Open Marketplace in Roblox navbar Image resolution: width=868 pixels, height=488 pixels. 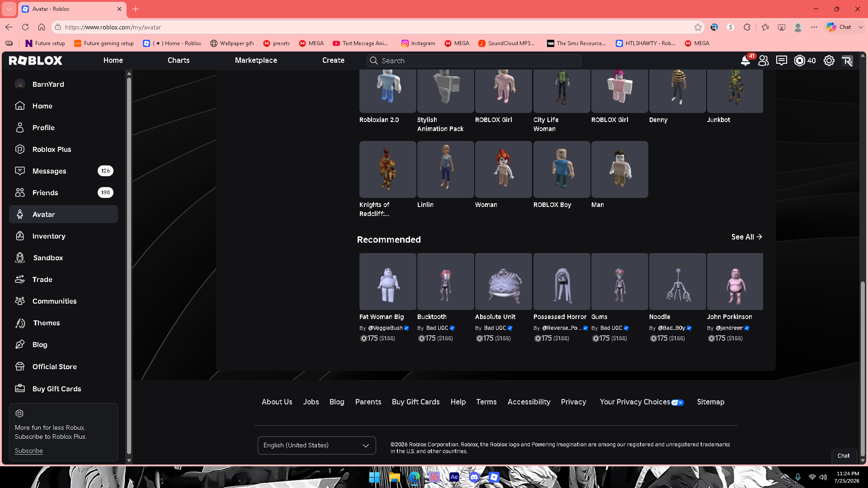[x=256, y=61]
